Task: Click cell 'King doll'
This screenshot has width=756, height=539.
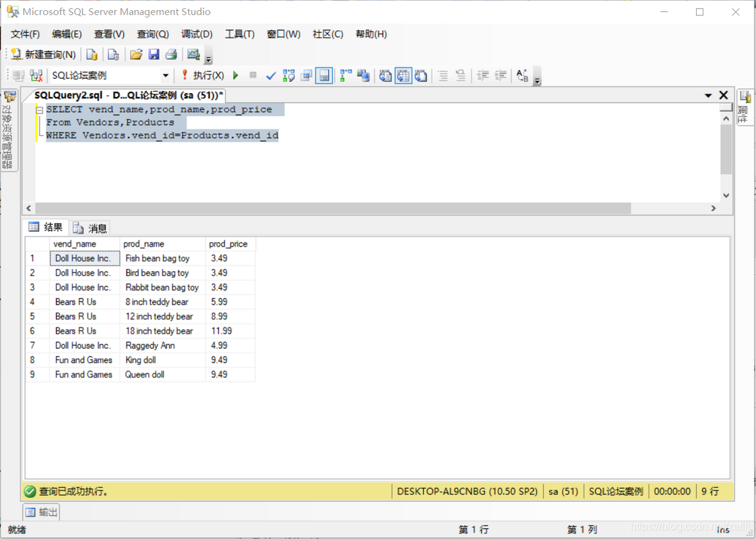Action: coord(162,360)
